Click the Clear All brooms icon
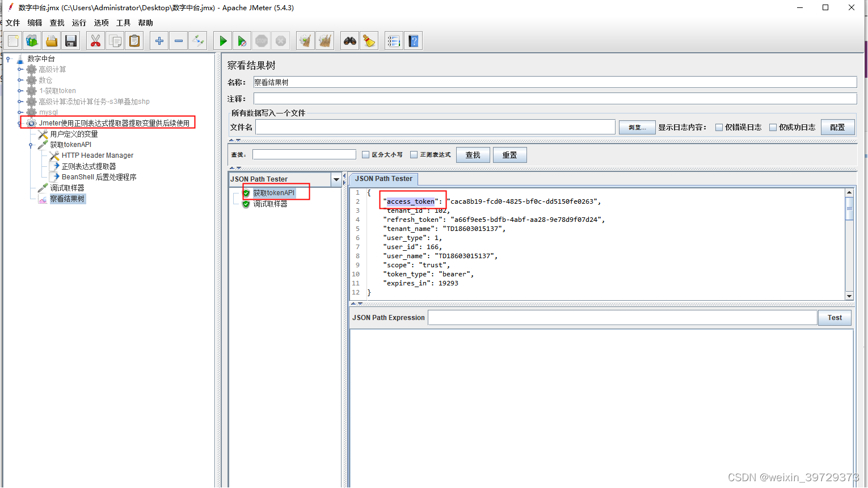The height and width of the screenshot is (488, 868). tap(325, 41)
